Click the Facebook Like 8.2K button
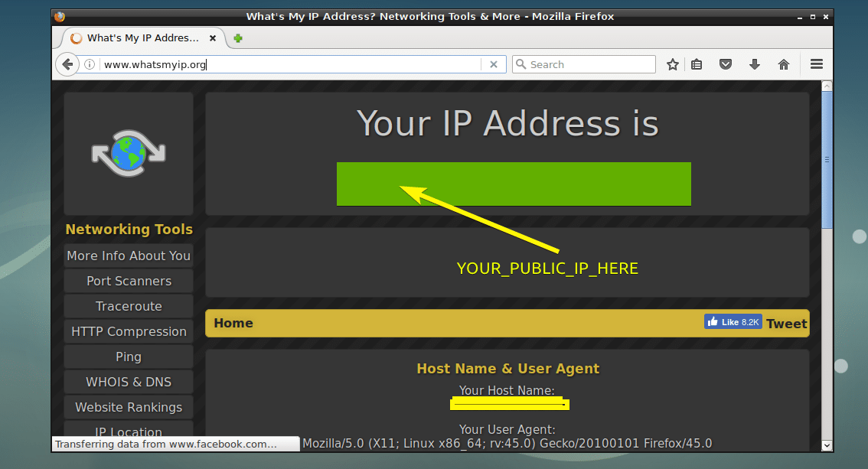This screenshot has width=868, height=469. tap(733, 322)
